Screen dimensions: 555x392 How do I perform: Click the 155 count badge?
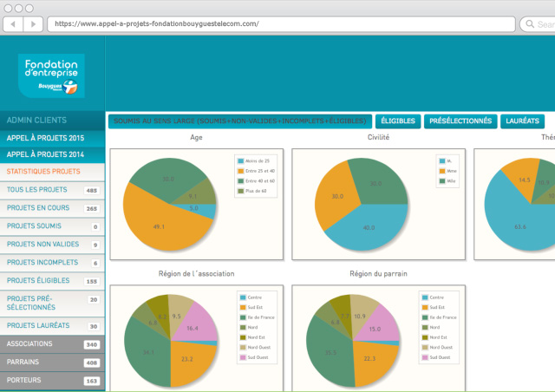pyautogui.click(x=92, y=282)
